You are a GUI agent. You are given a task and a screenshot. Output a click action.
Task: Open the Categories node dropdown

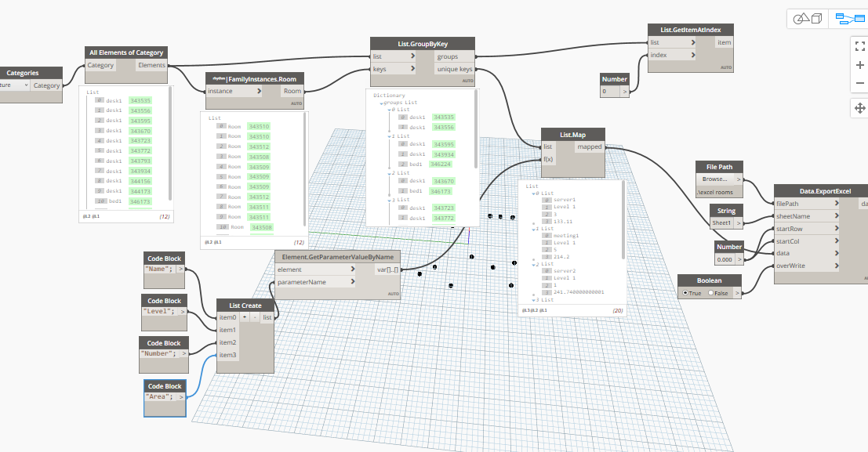[x=26, y=85]
